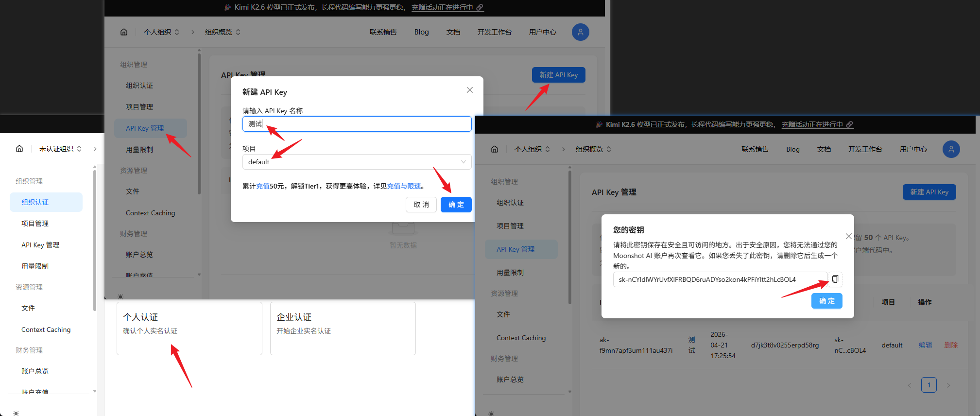
Task: Open banner link icon in 您的密钥 window
Action: [850, 124]
